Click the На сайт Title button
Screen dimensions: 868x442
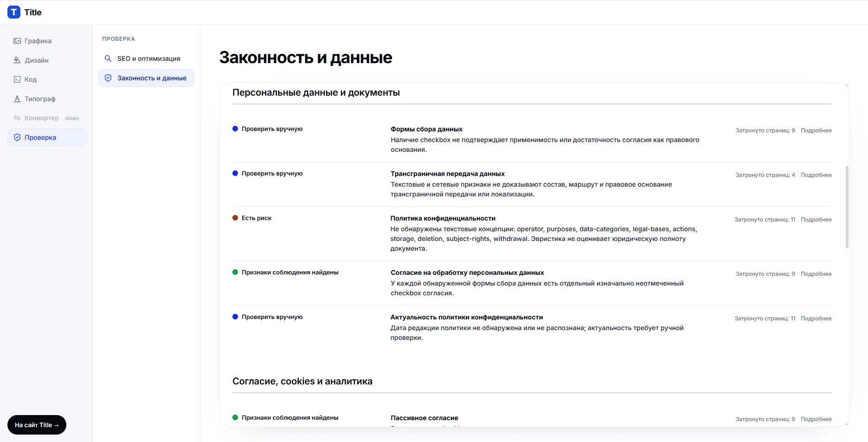(37, 425)
